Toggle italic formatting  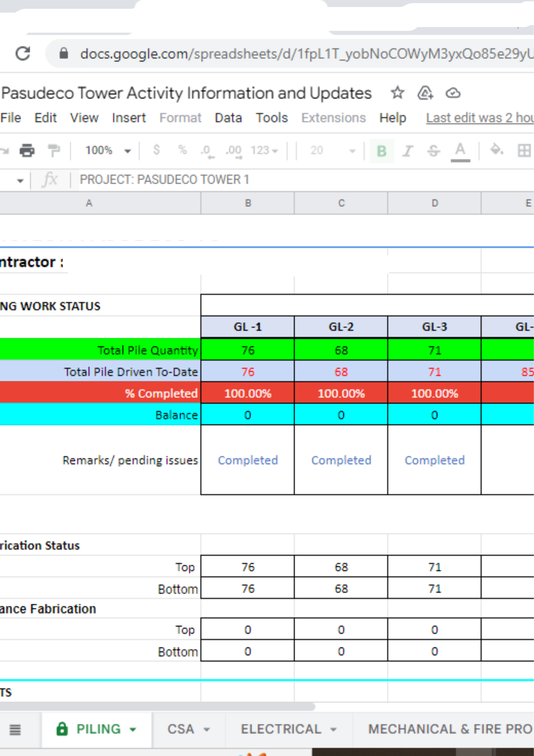point(408,151)
